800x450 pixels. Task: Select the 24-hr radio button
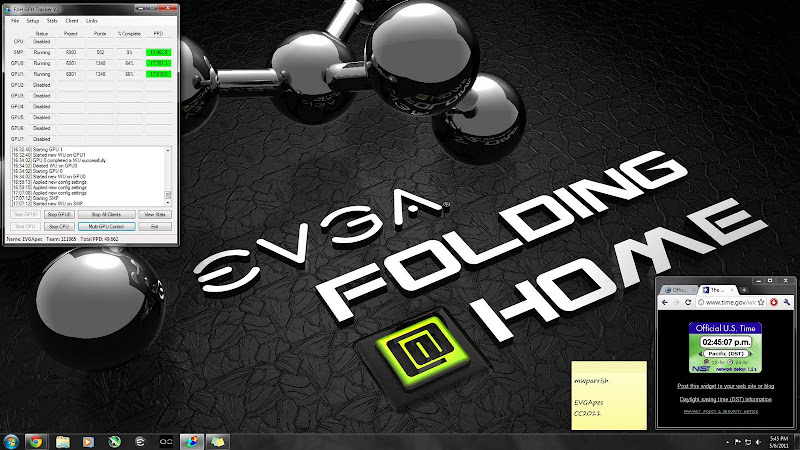point(730,362)
